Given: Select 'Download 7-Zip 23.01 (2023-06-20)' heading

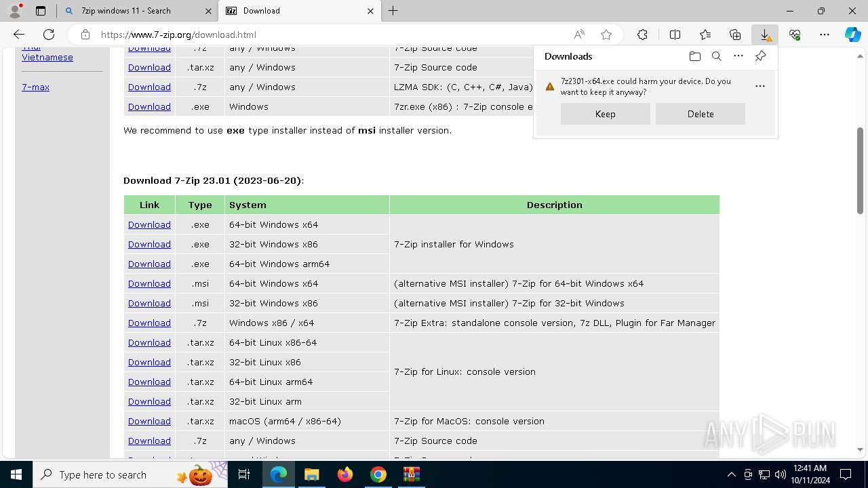Looking at the screenshot, I should point(214,180).
